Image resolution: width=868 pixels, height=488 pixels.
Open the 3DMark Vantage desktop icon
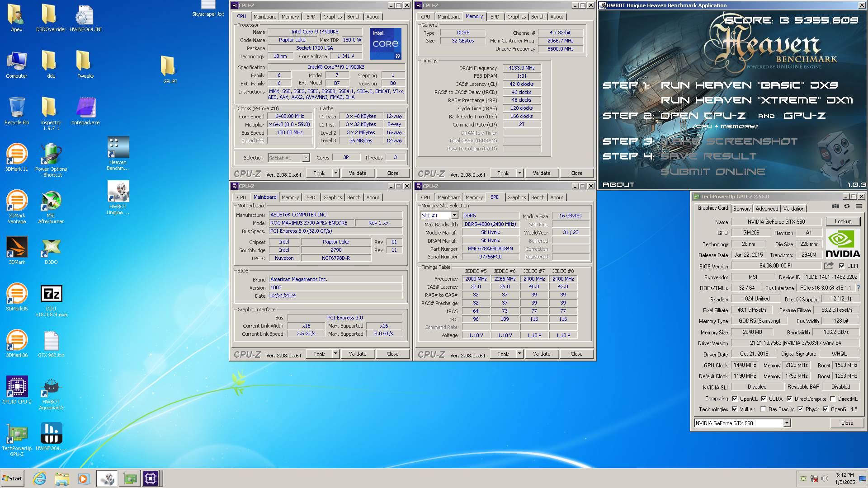(17, 207)
